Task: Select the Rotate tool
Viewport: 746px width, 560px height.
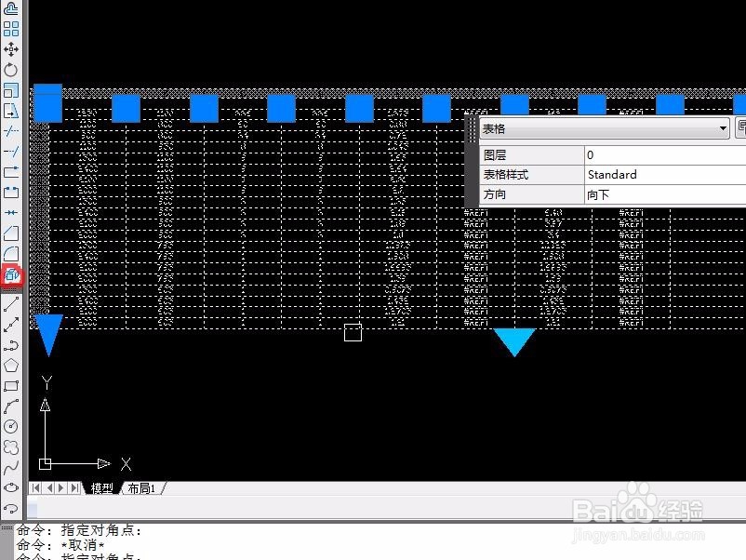Action: click(11, 70)
